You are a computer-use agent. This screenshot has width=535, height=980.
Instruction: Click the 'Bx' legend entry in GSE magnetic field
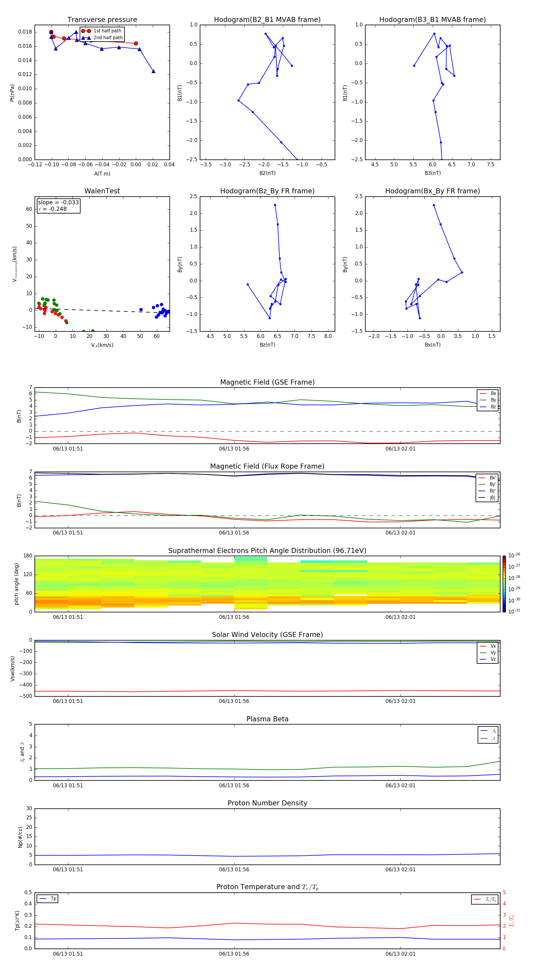[x=488, y=393]
